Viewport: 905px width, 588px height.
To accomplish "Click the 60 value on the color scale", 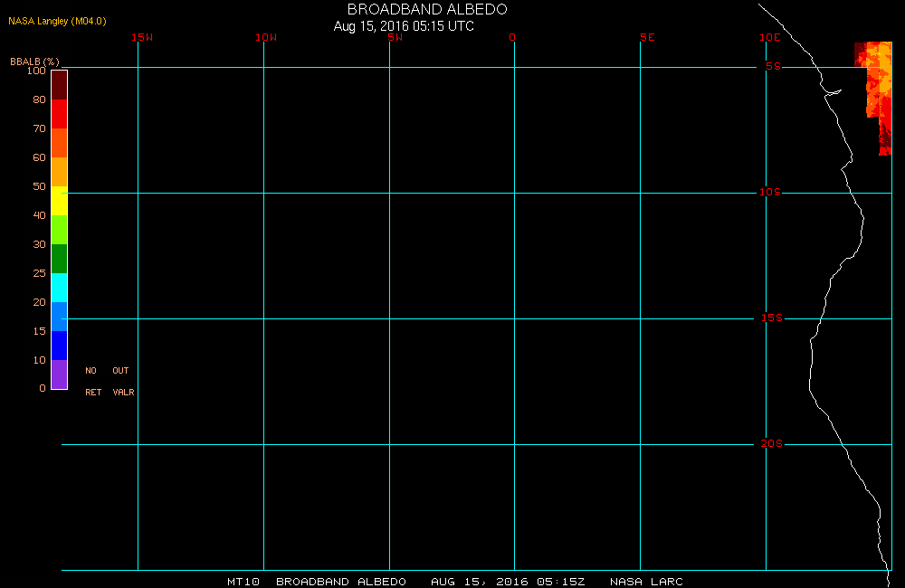I will (x=39, y=157).
